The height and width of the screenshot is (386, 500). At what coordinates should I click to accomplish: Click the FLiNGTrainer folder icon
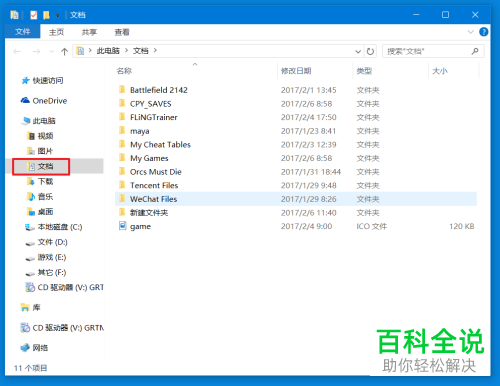[x=122, y=117]
